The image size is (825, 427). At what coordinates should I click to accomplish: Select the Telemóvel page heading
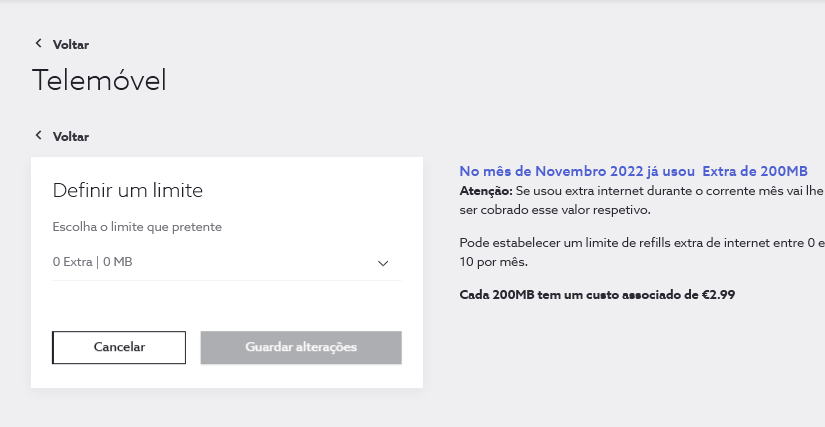[99, 80]
